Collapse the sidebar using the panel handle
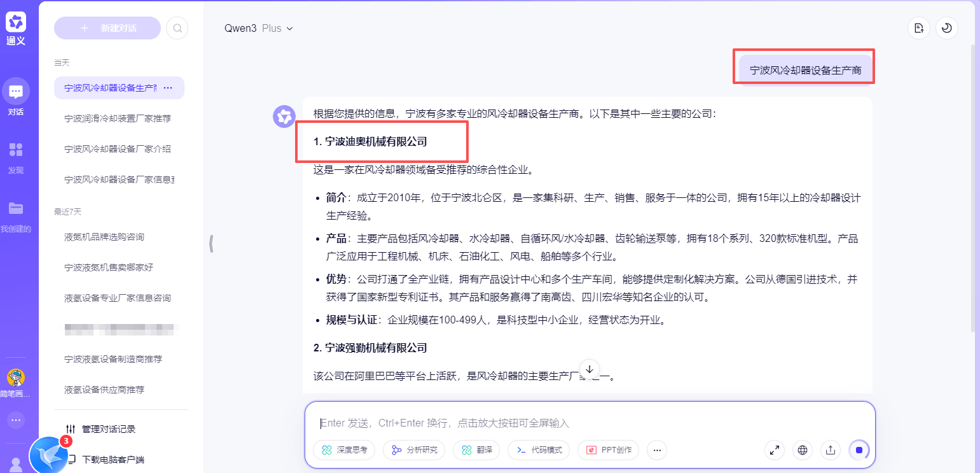Screen dimensions: 980x473 click(210, 244)
